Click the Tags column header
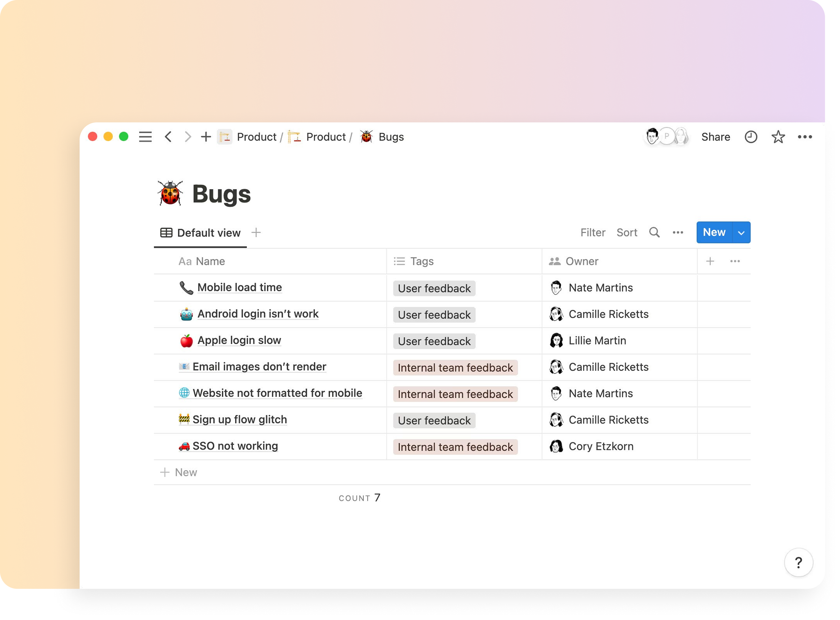The height and width of the screenshot is (620, 840). coord(464,262)
